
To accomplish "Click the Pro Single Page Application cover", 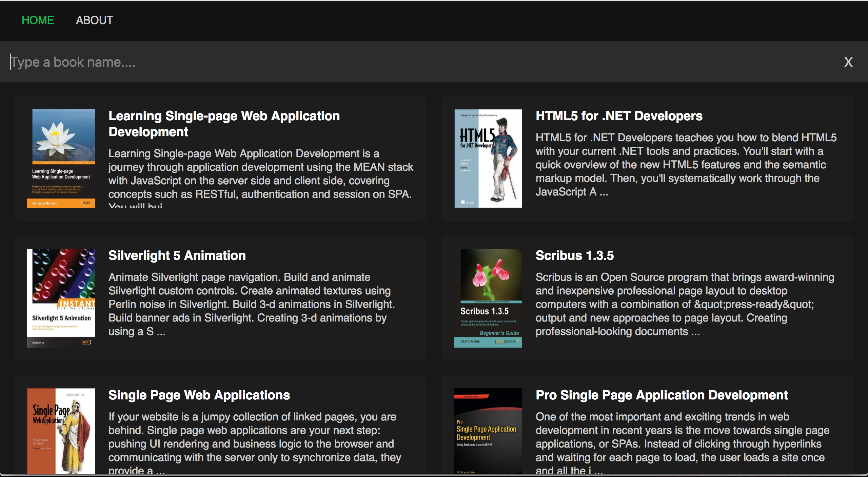I will pos(488,431).
